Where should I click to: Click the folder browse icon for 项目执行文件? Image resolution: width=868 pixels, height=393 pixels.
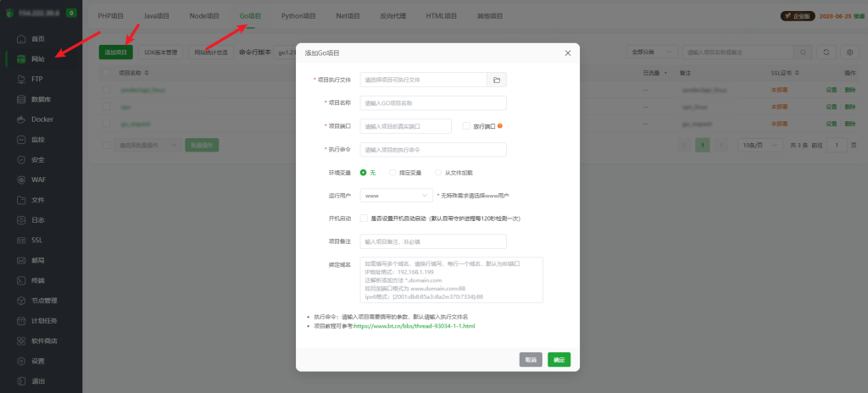click(497, 80)
